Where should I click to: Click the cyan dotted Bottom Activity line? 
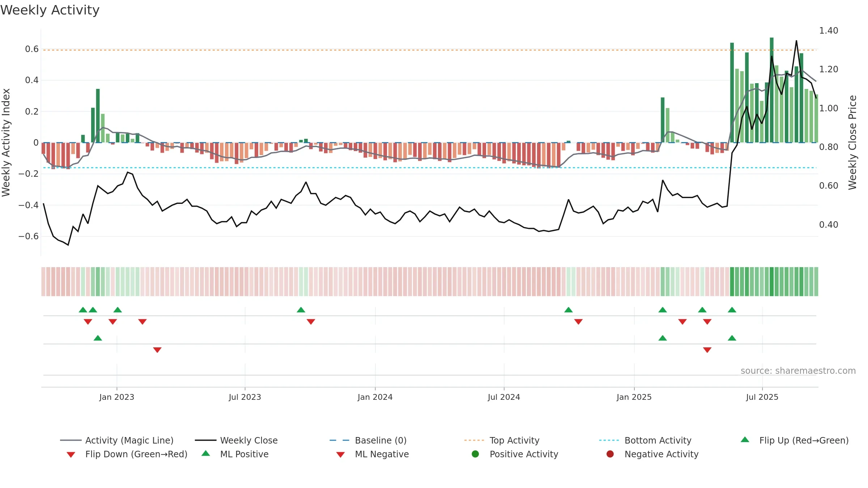point(430,168)
